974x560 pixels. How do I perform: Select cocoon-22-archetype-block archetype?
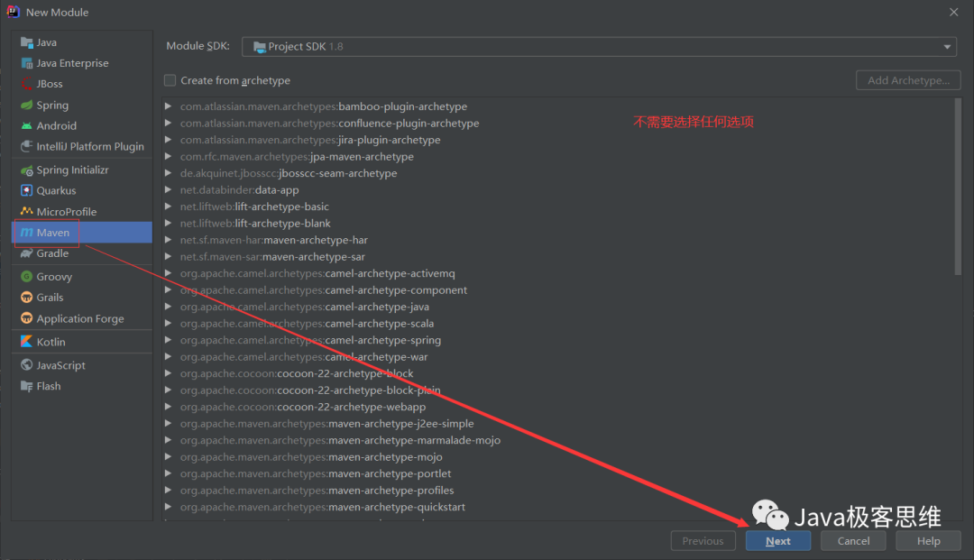(x=297, y=373)
